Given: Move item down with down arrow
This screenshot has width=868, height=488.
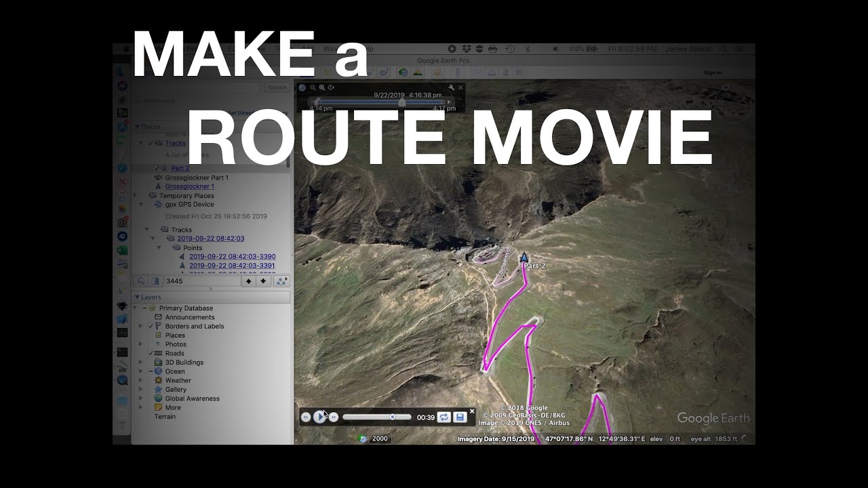Looking at the screenshot, I should (x=263, y=281).
